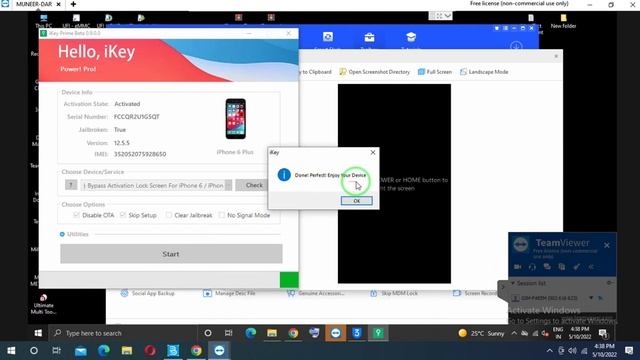This screenshot has height=360, width=640.
Task: Open Chrome on remote taskbar
Action: pyautogui.click(x=293, y=333)
